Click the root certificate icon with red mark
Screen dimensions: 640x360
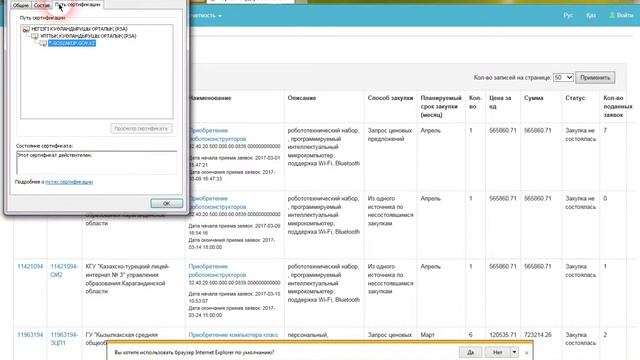(26, 29)
